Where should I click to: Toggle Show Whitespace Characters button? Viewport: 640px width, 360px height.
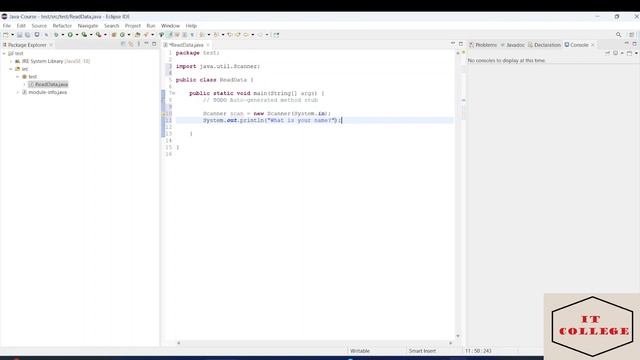(x=192, y=35)
